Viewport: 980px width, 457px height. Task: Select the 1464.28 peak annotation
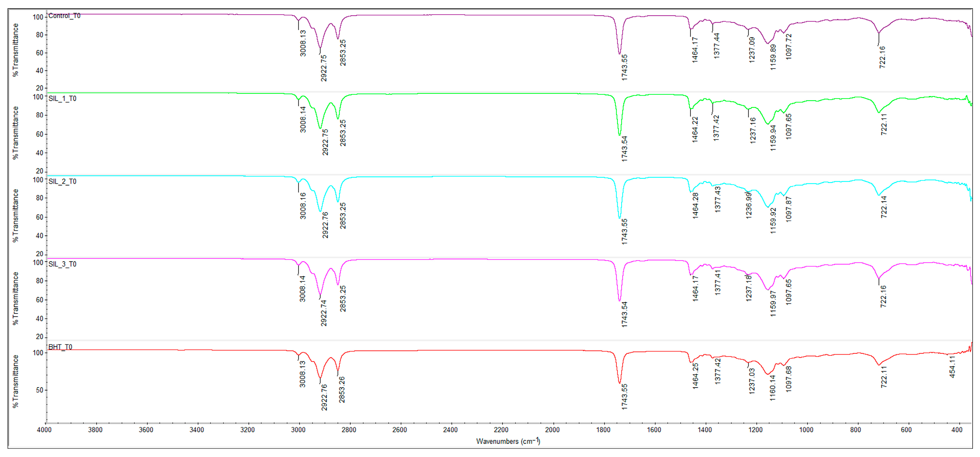pyautogui.click(x=696, y=205)
